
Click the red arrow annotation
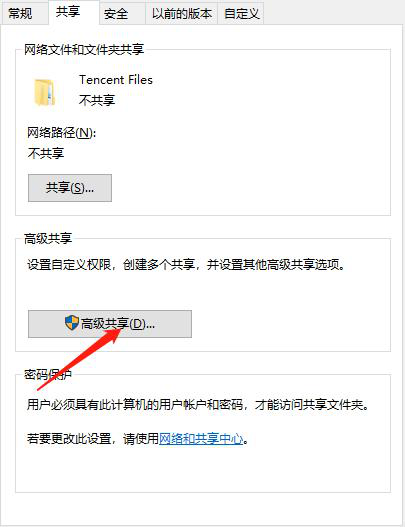click(x=79, y=360)
